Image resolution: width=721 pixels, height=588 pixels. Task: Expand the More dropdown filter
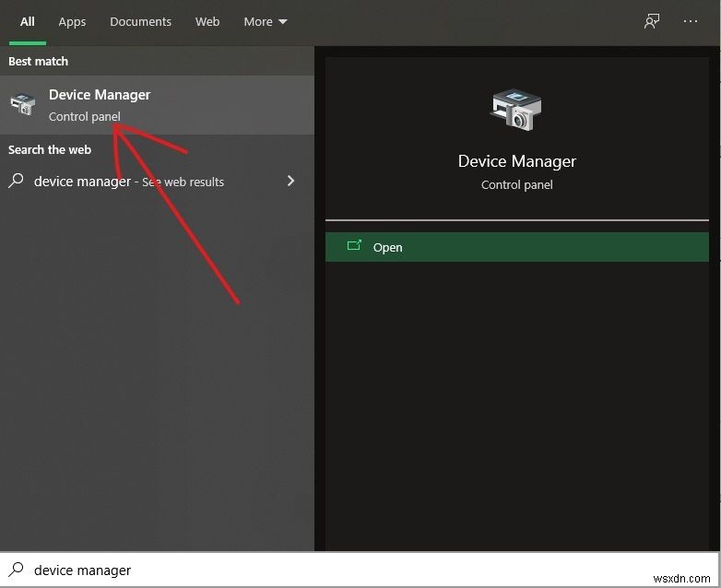coord(266,21)
